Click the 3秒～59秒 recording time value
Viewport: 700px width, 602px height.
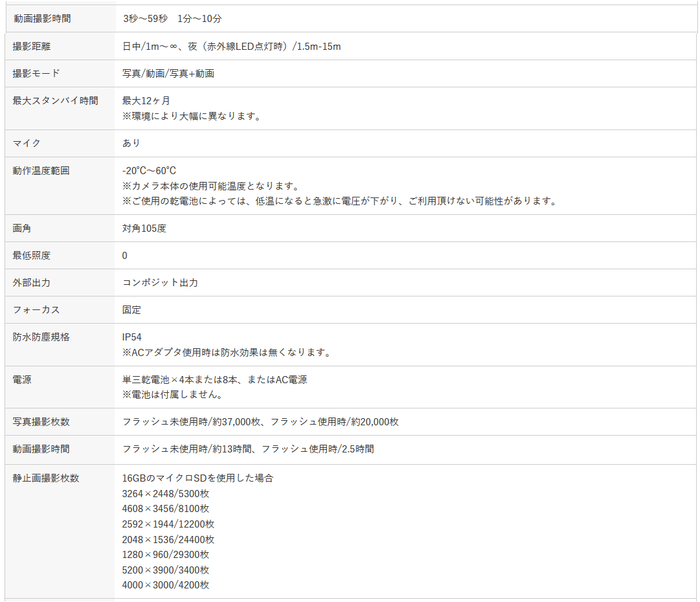145,19
